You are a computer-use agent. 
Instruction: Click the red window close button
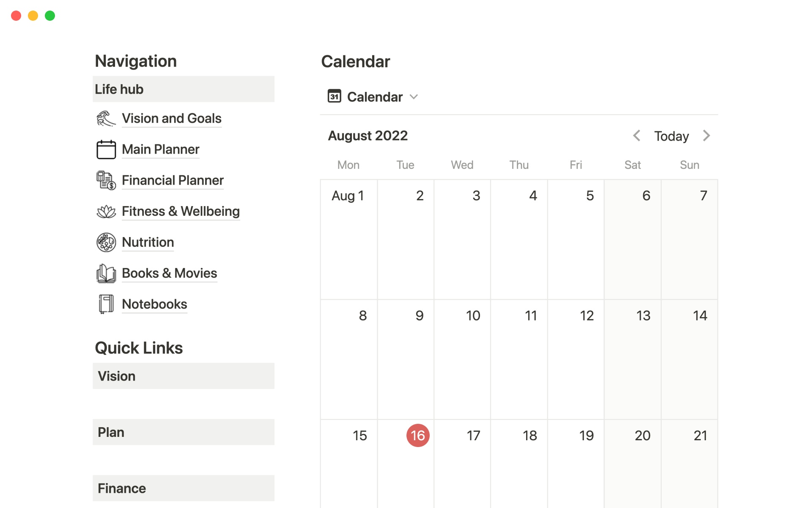click(x=16, y=16)
